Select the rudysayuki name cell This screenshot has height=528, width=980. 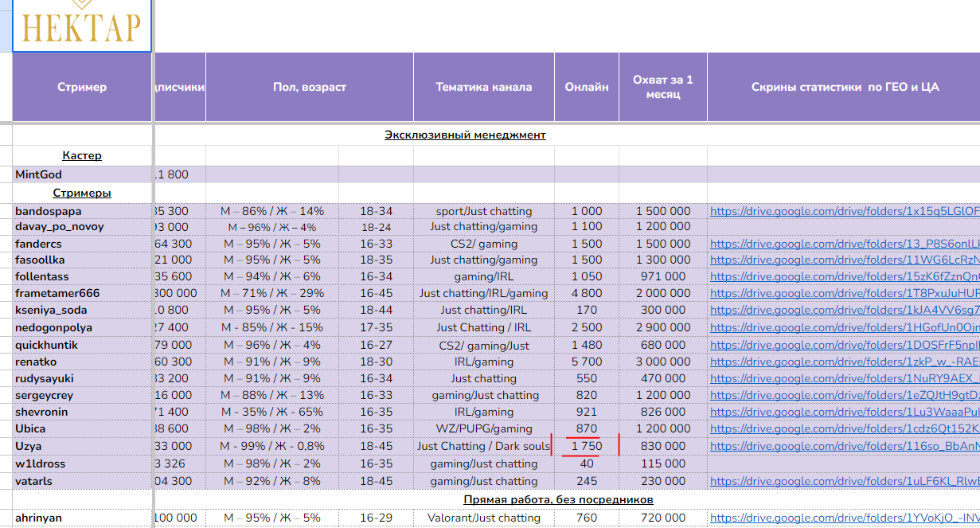pyautogui.click(x=82, y=378)
